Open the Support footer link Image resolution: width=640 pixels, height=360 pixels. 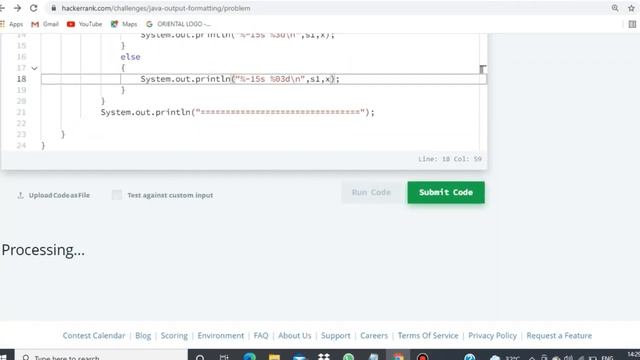pyautogui.click(x=336, y=336)
